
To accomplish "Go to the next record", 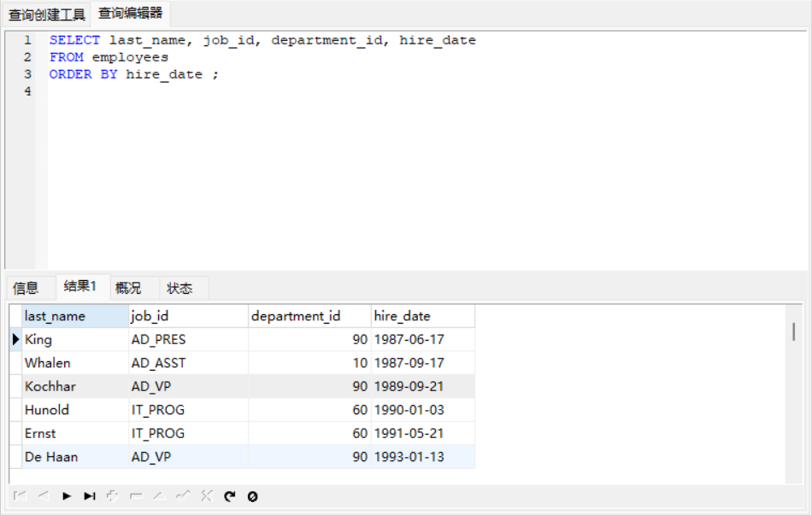I will pyautogui.click(x=67, y=496).
